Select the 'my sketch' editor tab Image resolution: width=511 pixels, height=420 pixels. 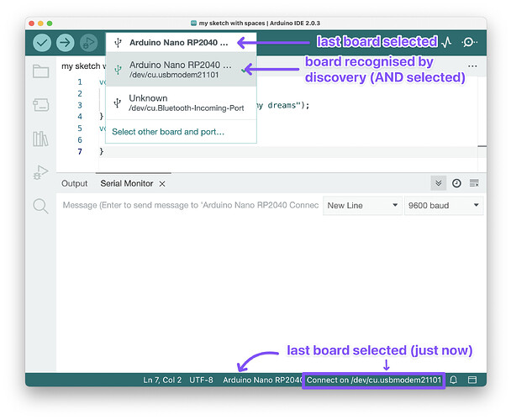point(82,66)
